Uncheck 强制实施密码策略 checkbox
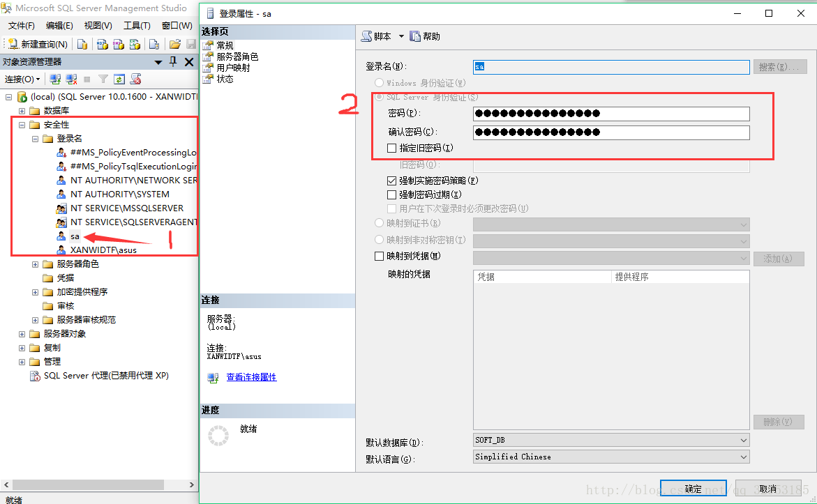This screenshot has width=817, height=504. [x=392, y=181]
